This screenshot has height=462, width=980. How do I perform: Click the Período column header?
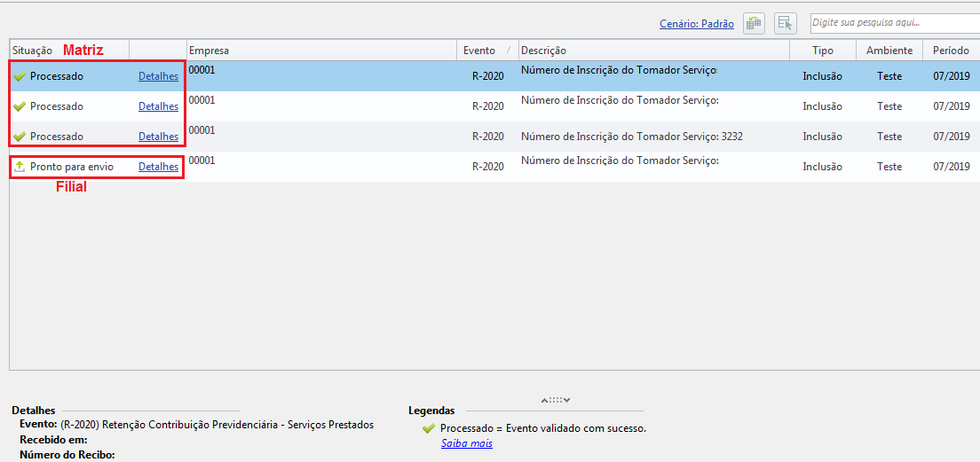tap(952, 51)
